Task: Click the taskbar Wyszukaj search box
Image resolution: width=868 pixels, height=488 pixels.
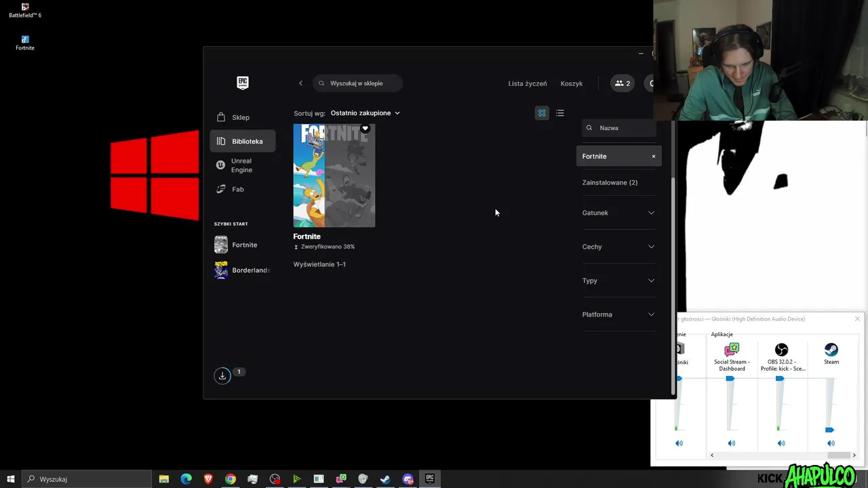Action: pos(86,479)
